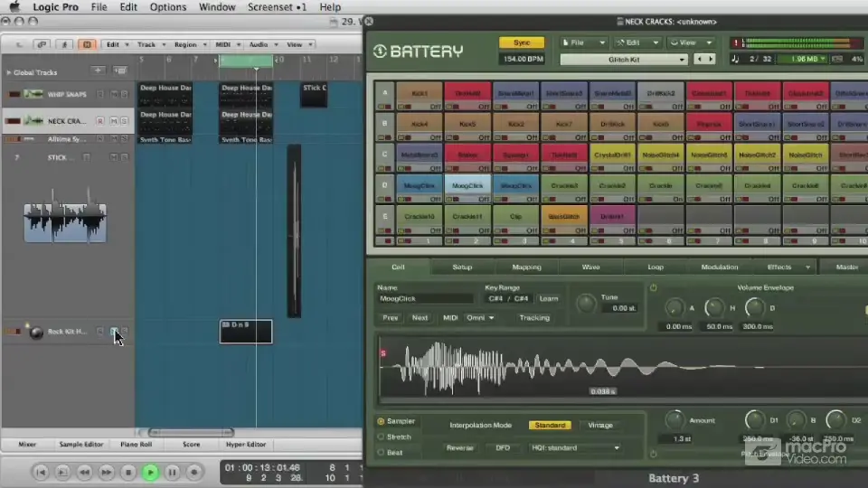Open the Screenset 1 menu

pyautogui.click(x=277, y=7)
